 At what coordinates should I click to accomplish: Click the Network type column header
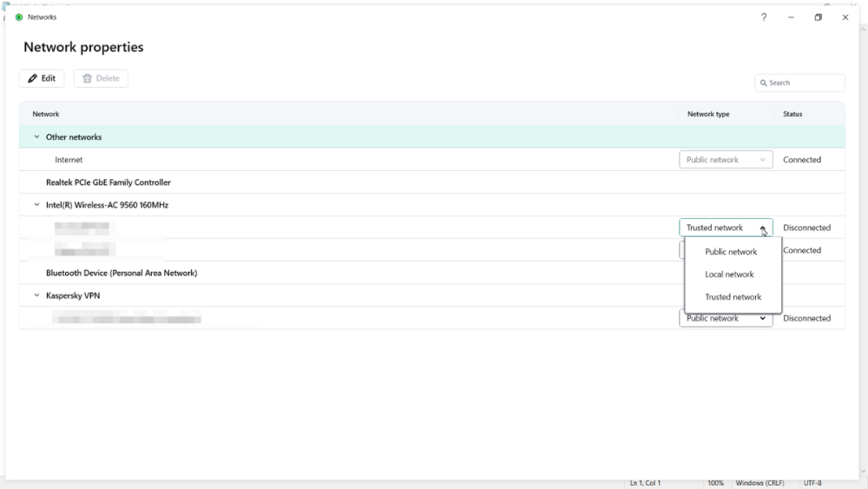point(708,114)
